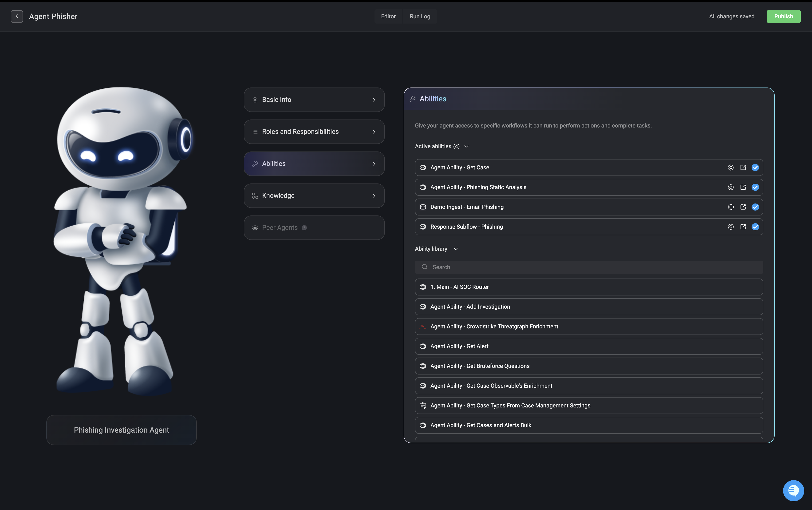Click the ability library Search field

pos(588,267)
